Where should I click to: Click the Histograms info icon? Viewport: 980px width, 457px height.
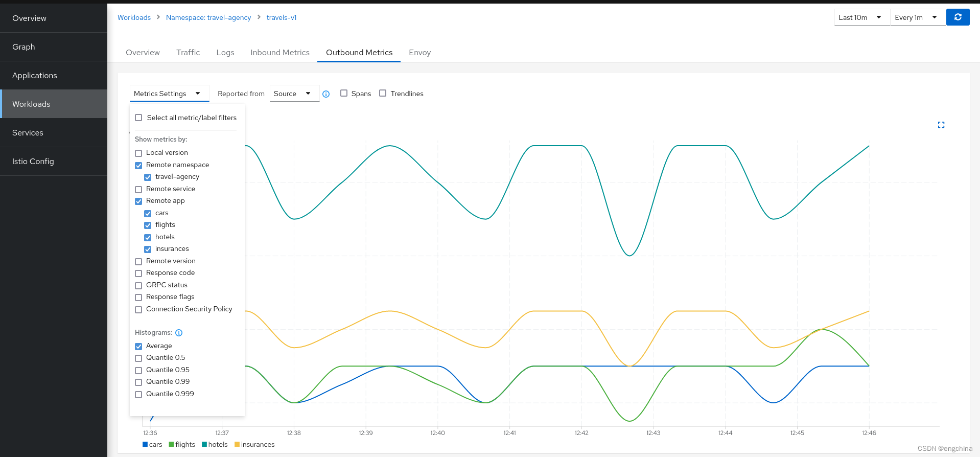click(x=179, y=333)
